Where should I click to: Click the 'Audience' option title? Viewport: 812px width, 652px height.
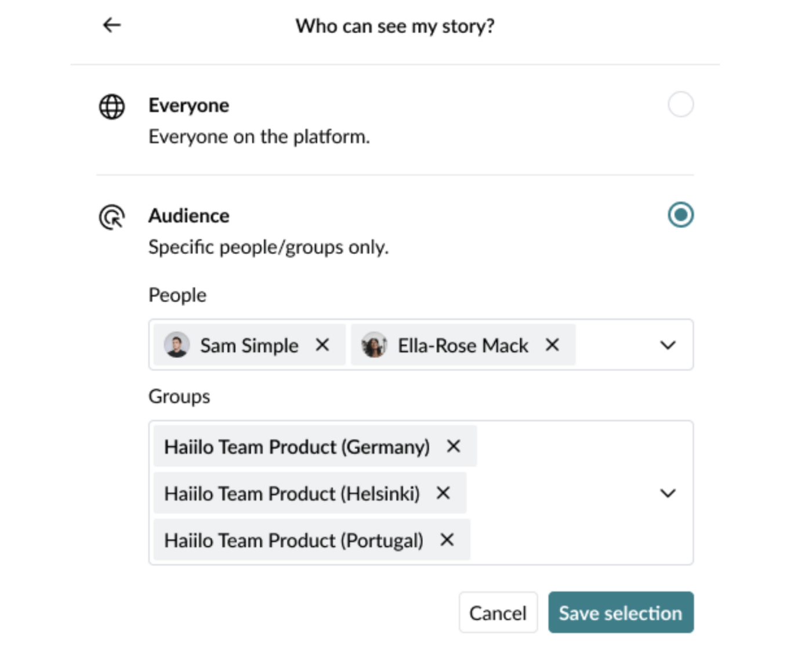point(188,216)
